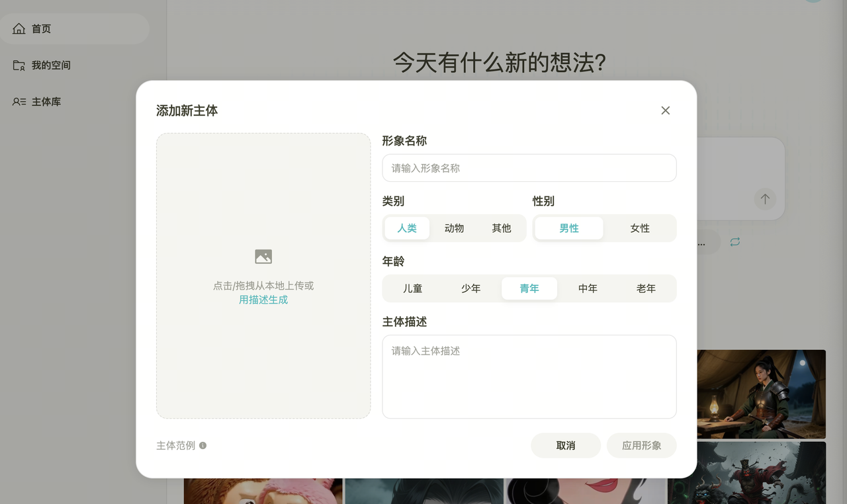
Task: Click the 首页 home icon in sidebar
Action: click(x=19, y=29)
